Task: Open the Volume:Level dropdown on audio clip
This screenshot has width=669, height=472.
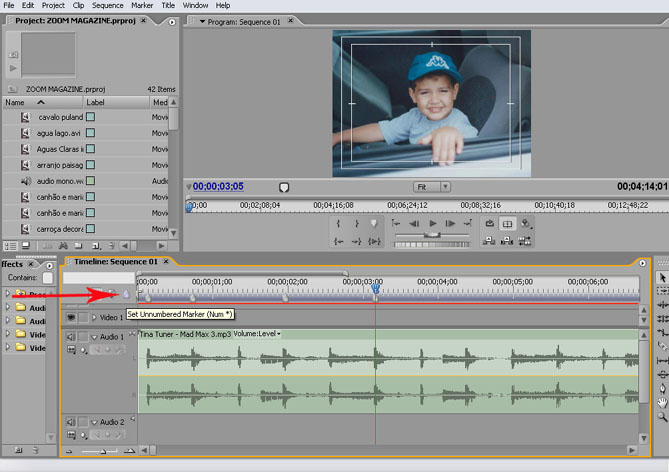Action: click(x=257, y=334)
